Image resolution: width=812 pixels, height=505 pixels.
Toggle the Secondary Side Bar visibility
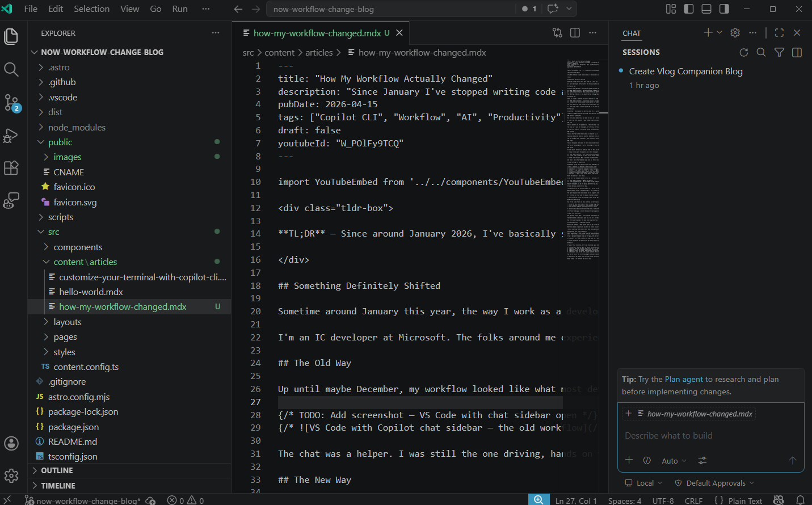(x=724, y=9)
